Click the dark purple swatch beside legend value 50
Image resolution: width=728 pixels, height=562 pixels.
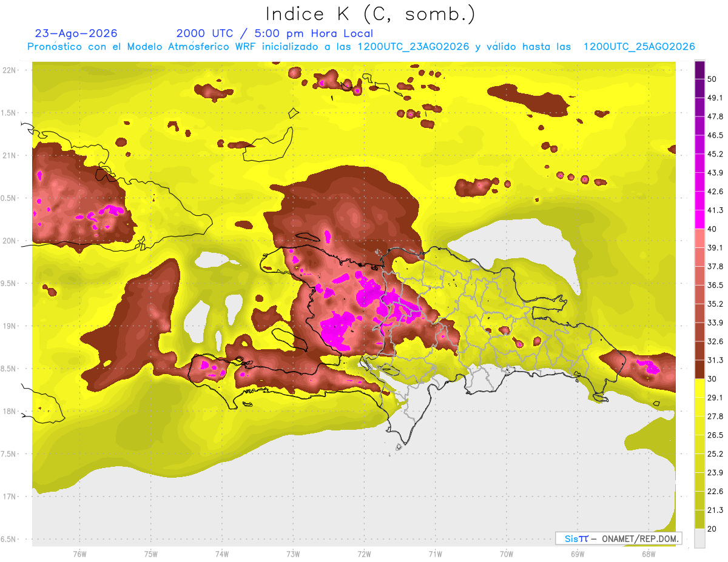tap(700, 70)
